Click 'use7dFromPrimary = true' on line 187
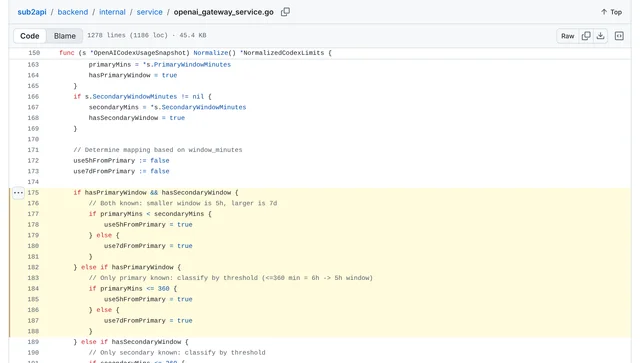Image resolution: width=640 pixels, height=363 pixels. [148, 321]
